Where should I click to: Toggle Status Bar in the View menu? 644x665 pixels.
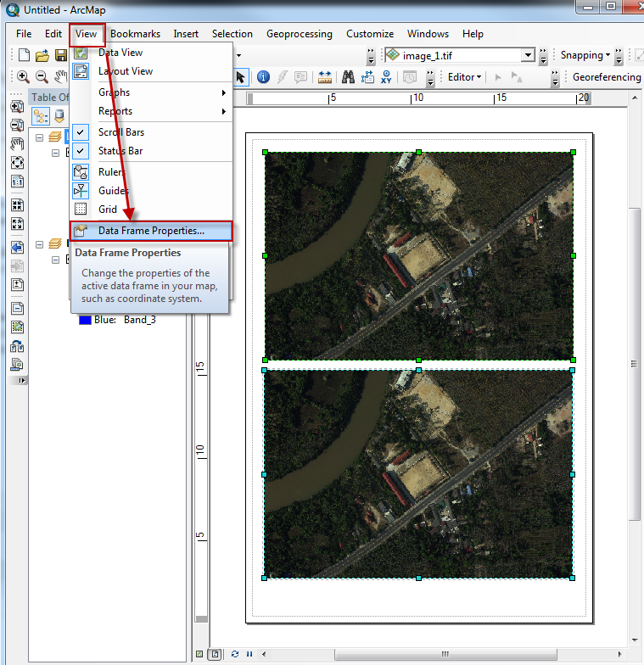[151, 151]
